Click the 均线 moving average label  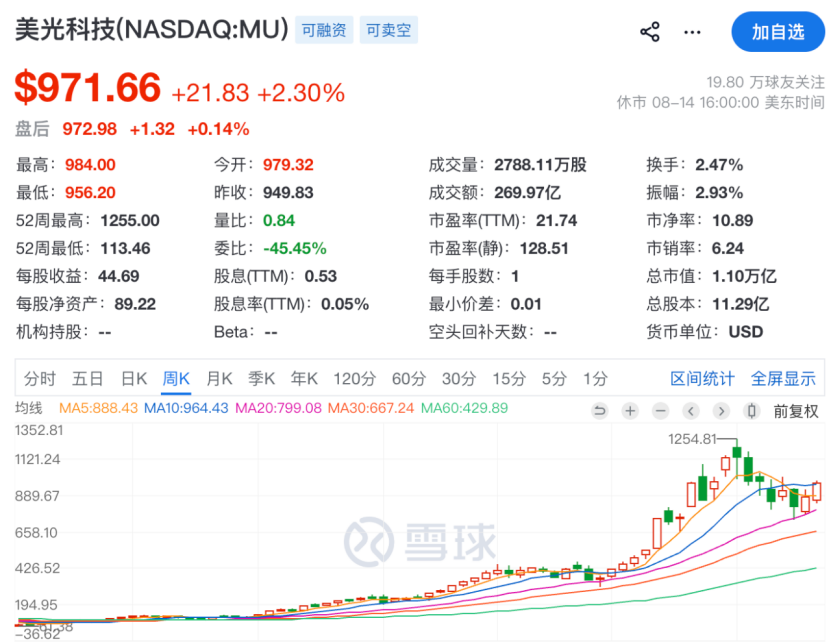29,408
